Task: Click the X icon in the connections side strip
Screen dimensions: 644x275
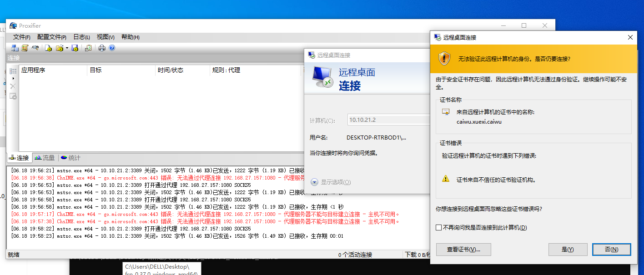Action: click(13, 86)
